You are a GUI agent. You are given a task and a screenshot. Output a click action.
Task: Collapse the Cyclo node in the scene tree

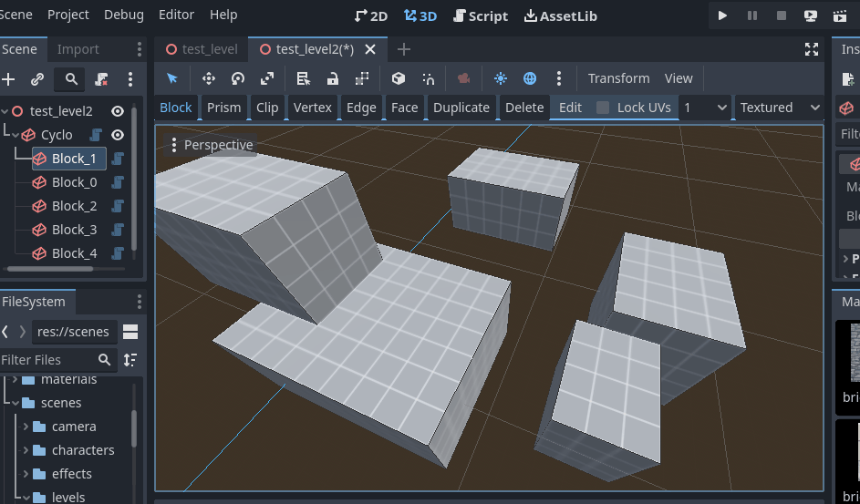click(x=16, y=135)
